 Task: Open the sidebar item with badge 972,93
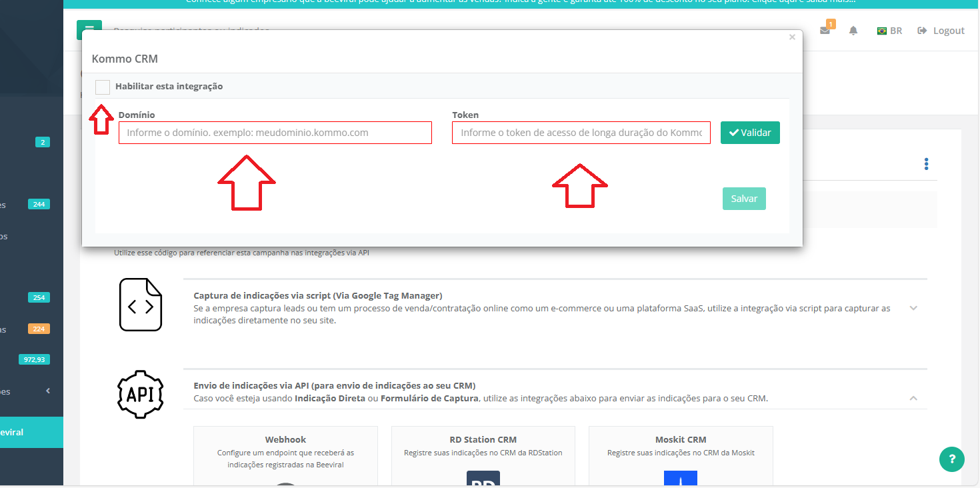(x=31, y=360)
